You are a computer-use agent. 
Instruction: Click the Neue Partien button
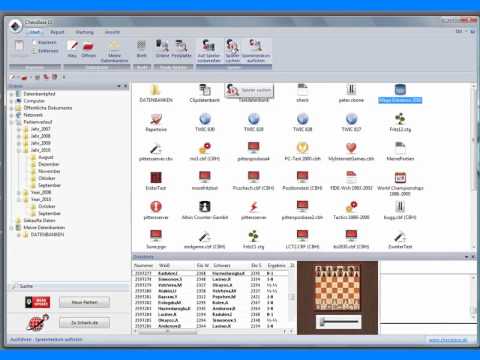point(84,302)
